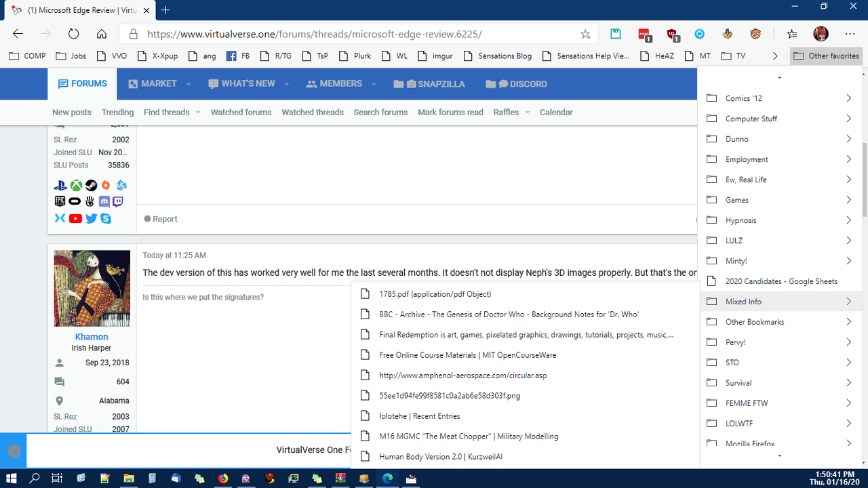This screenshot has width=868, height=488.
Task: Open the Windows Start menu
Action: pos(12,479)
